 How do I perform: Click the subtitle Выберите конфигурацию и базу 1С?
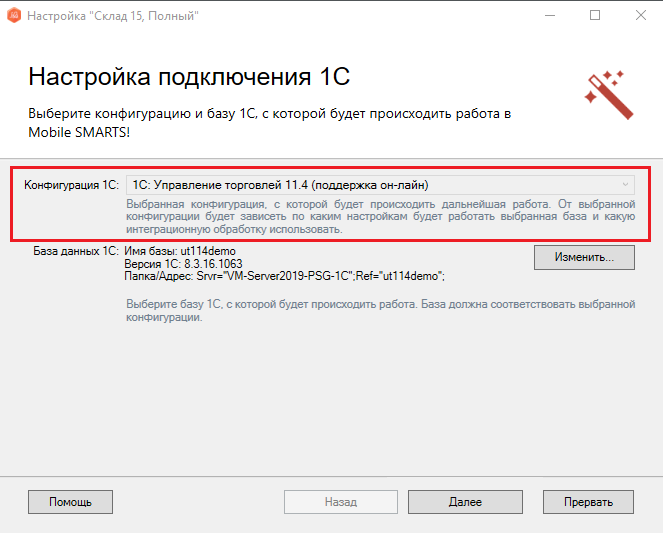click(x=269, y=123)
